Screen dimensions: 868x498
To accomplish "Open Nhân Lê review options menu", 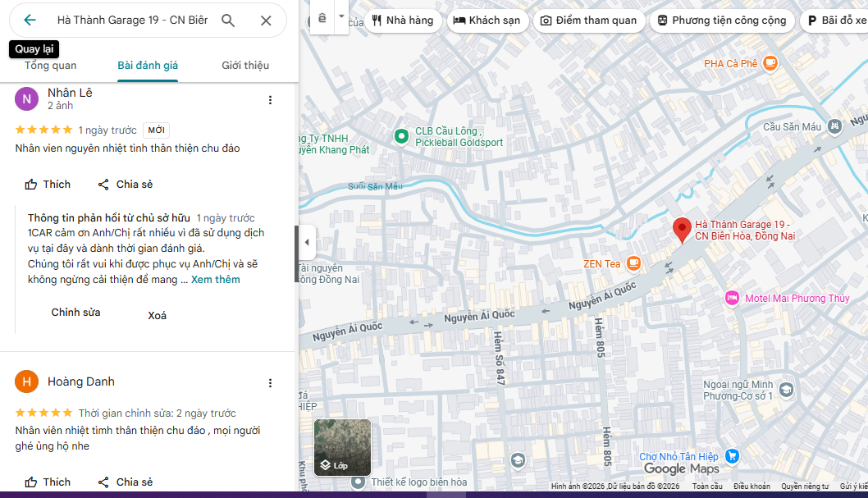I will (x=270, y=100).
